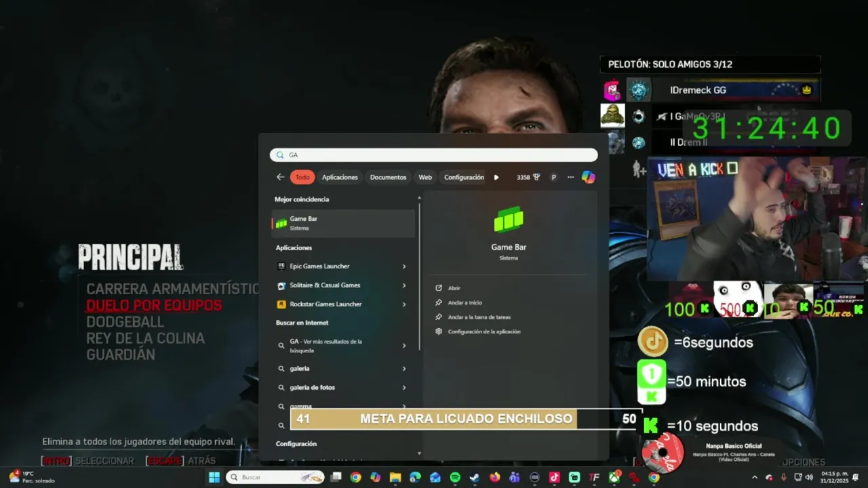The height and width of the screenshot is (488, 868).
Task: Select REY DE LA COLINA game mode
Action: tap(145, 338)
